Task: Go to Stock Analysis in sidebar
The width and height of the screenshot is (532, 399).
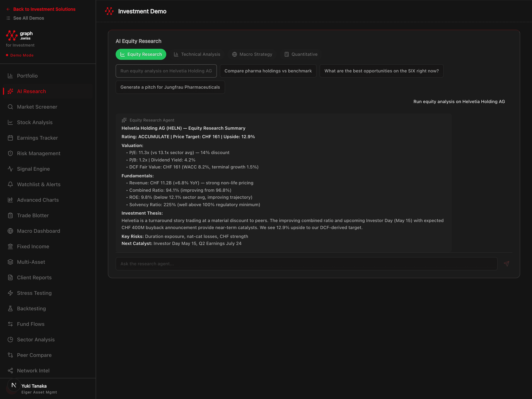Action: point(48,122)
